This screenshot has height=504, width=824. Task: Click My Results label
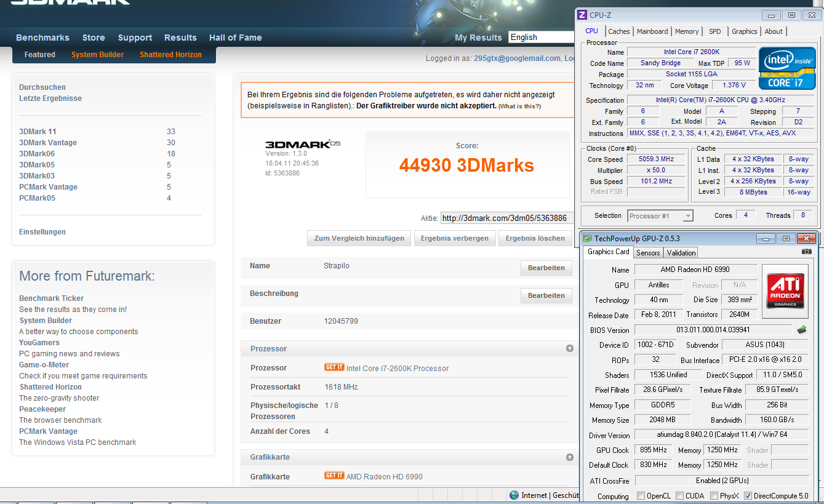point(478,38)
